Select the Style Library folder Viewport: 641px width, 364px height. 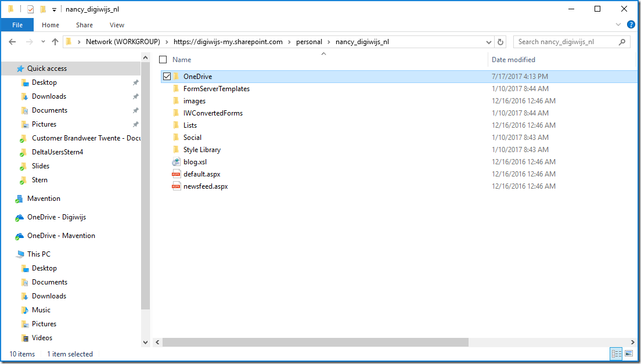click(x=202, y=150)
